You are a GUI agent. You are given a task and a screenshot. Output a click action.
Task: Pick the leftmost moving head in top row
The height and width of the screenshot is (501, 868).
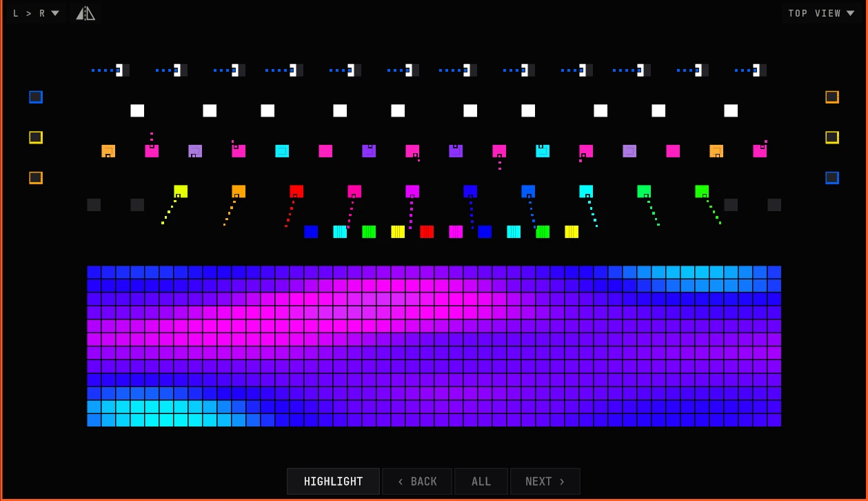(123, 70)
